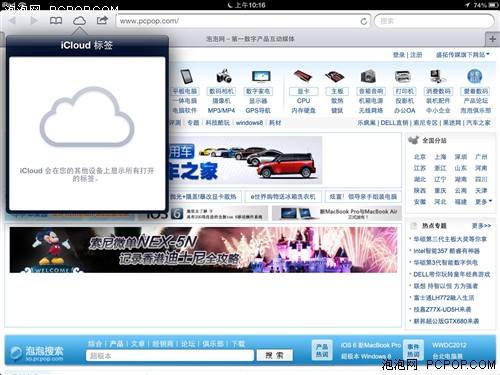500x375 pixels.
Task: Choose the 深圳 city link
Action: point(461,157)
